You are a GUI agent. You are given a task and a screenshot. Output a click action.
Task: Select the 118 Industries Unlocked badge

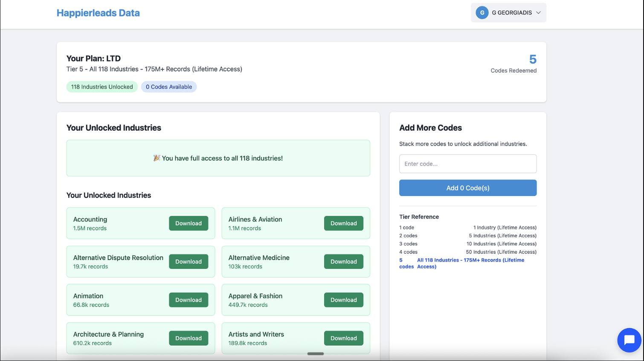tap(102, 87)
